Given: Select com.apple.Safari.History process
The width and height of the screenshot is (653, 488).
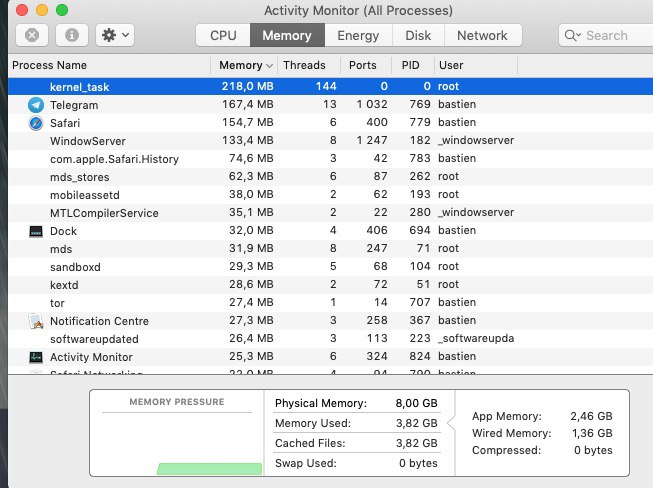Looking at the screenshot, I should point(114,159).
